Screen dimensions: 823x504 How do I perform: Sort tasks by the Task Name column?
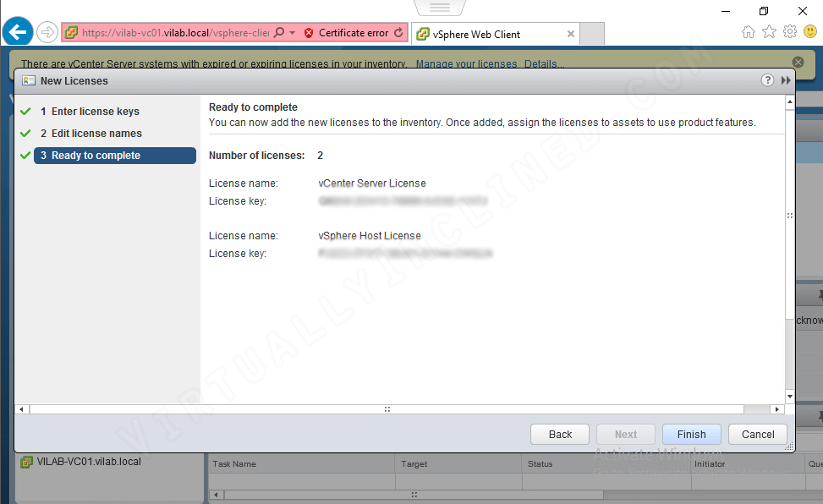pyautogui.click(x=302, y=464)
